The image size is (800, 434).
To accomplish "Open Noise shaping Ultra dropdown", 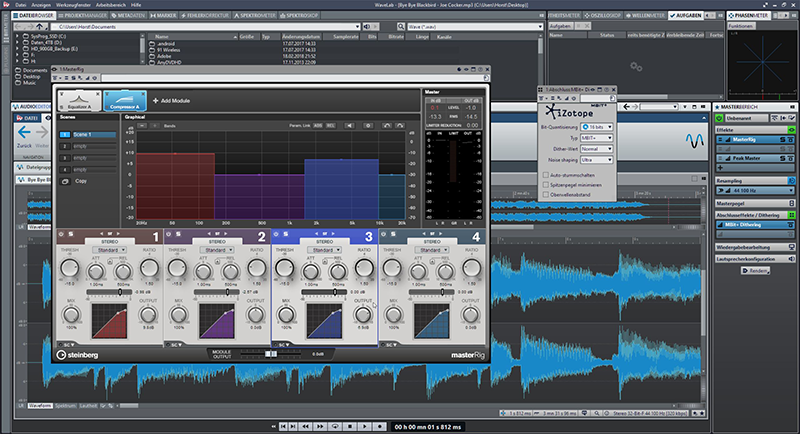I will [x=596, y=160].
